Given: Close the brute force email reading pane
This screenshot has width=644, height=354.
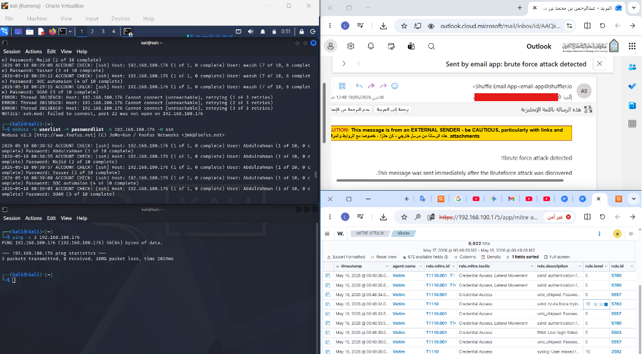Looking at the screenshot, I should [599, 64].
